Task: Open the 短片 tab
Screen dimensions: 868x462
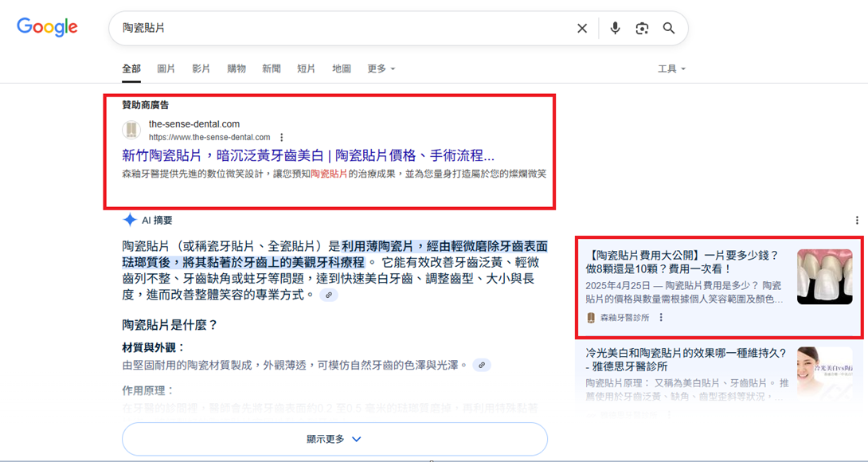Action: [x=306, y=69]
